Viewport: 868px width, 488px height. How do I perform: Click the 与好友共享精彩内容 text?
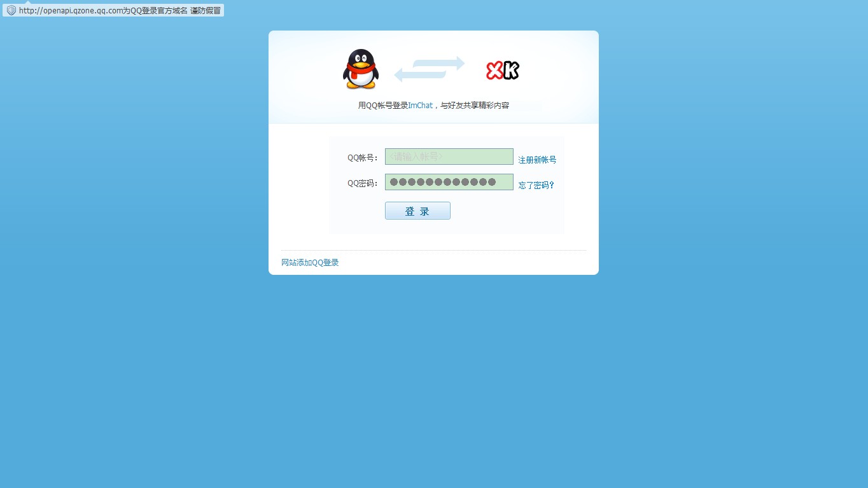tap(475, 106)
